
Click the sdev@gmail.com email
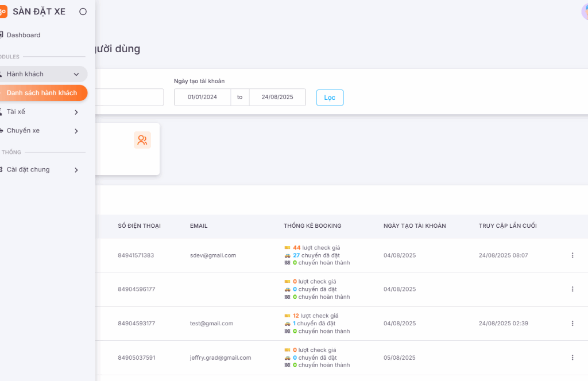click(x=212, y=255)
